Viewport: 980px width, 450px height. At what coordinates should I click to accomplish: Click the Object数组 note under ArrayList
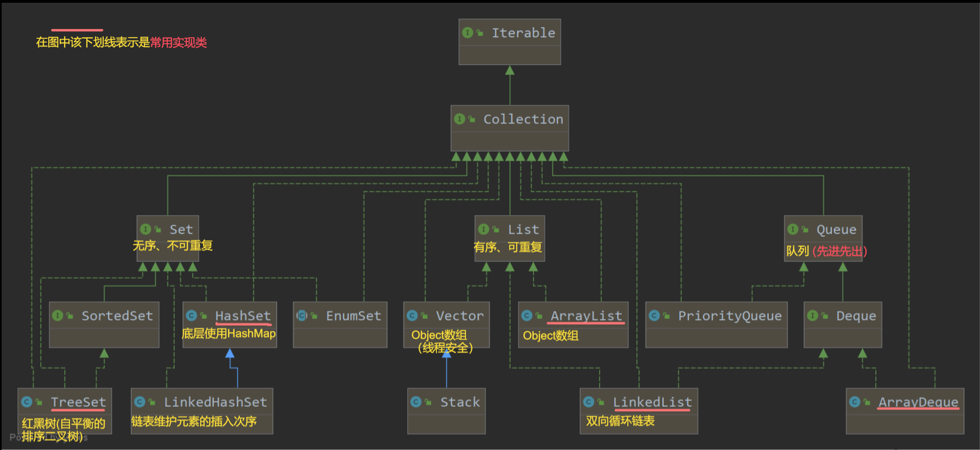(x=550, y=336)
